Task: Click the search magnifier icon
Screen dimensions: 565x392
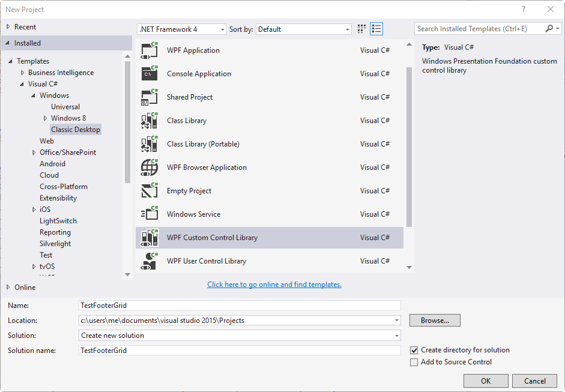Action: point(549,28)
